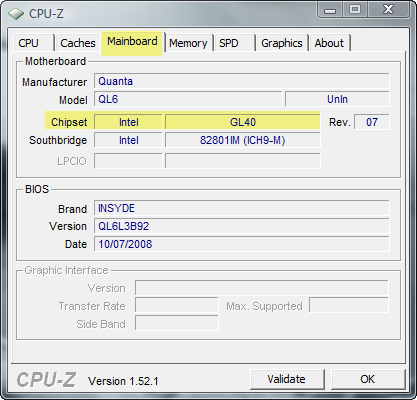Viewport: 417px width, 400px height.
Task: Click the Manufacturer label
Action: (x=55, y=82)
